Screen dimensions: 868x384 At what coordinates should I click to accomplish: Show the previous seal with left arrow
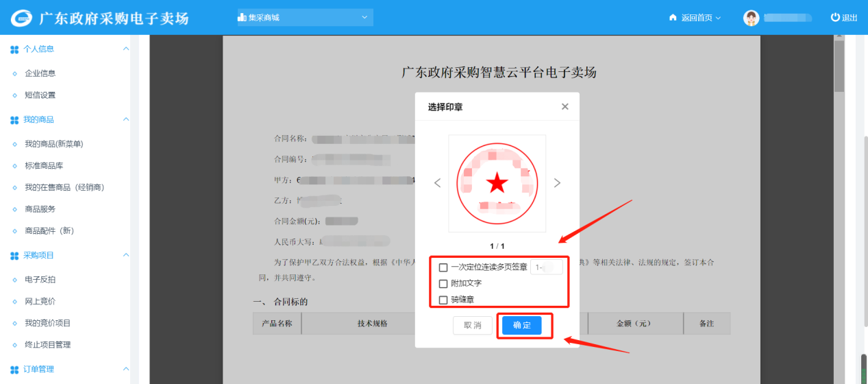click(x=437, y=183)
